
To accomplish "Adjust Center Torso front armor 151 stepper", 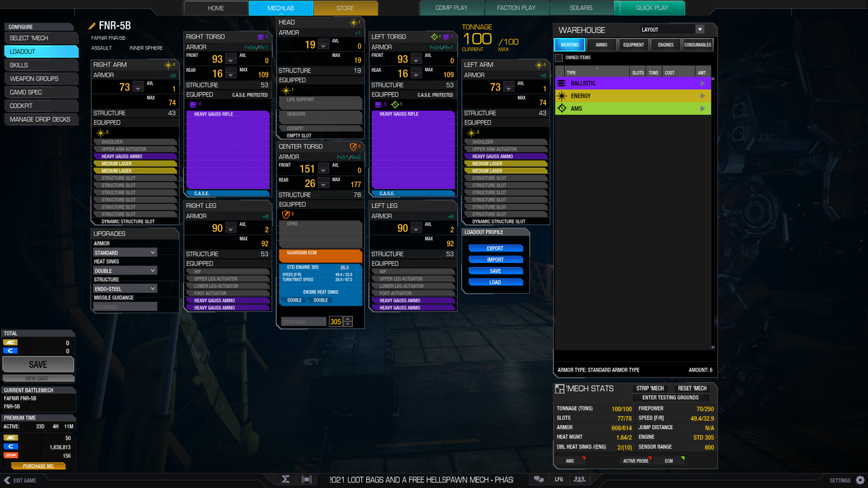I will click(323, 169).
